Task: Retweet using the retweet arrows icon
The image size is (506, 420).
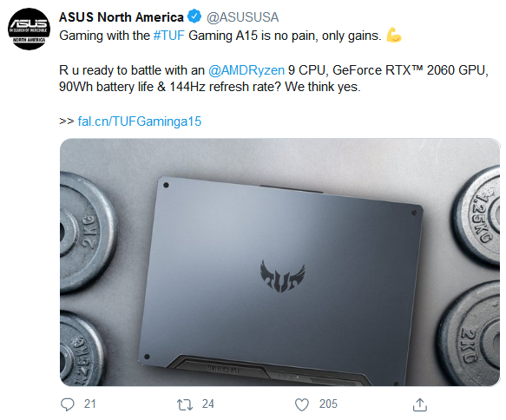Action: click(x=185, y=404)
